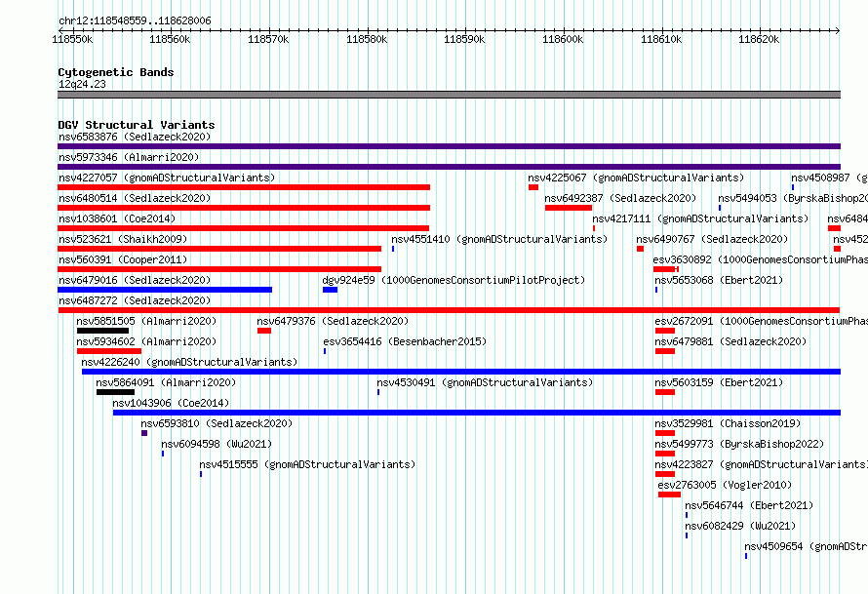Open nsv6480514 (Sedlazeck2020) variant
868x594 pixels.
(135, 198)
